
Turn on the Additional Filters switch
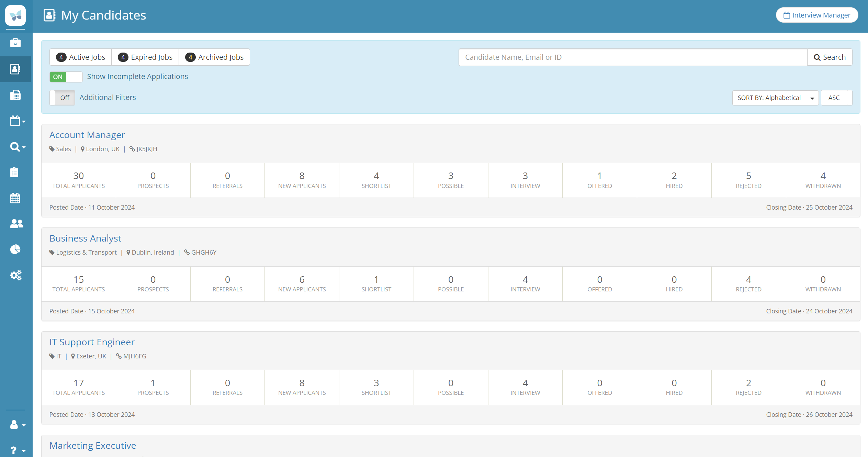coord(63,98)
